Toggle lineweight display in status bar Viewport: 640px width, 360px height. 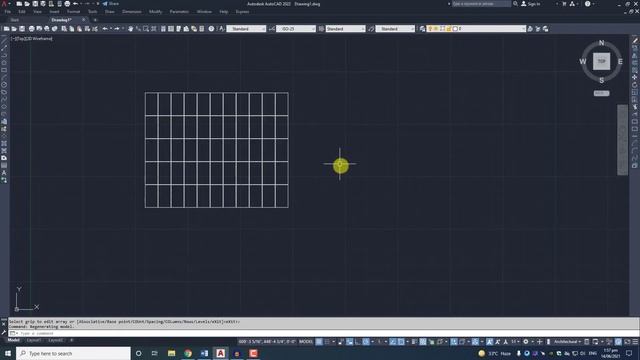tap(414, 342)
